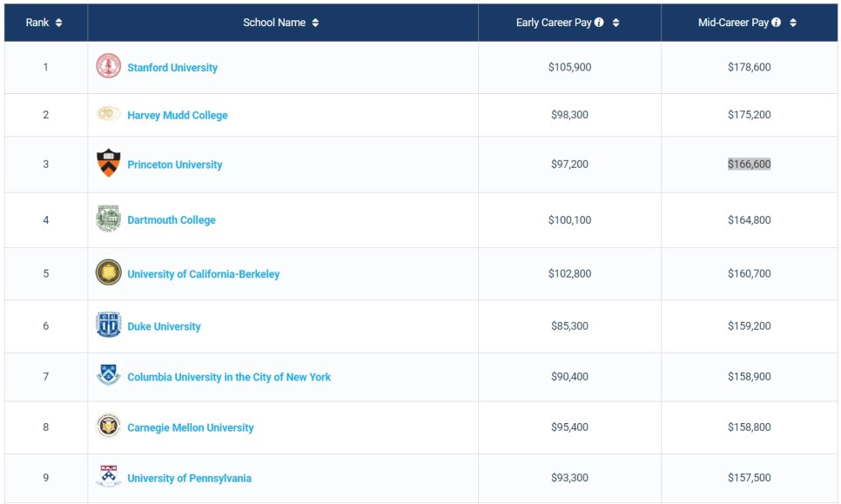Sort the table by Rank arrows

(x=58, y=23)
